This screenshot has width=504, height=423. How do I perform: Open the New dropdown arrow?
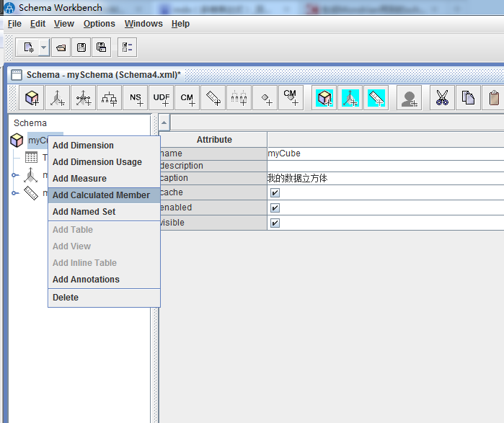coord(44,48)
